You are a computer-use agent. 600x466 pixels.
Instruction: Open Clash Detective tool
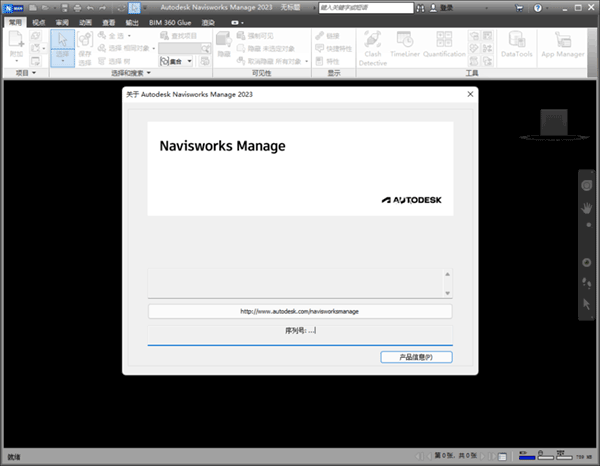(x=373, y=48)
